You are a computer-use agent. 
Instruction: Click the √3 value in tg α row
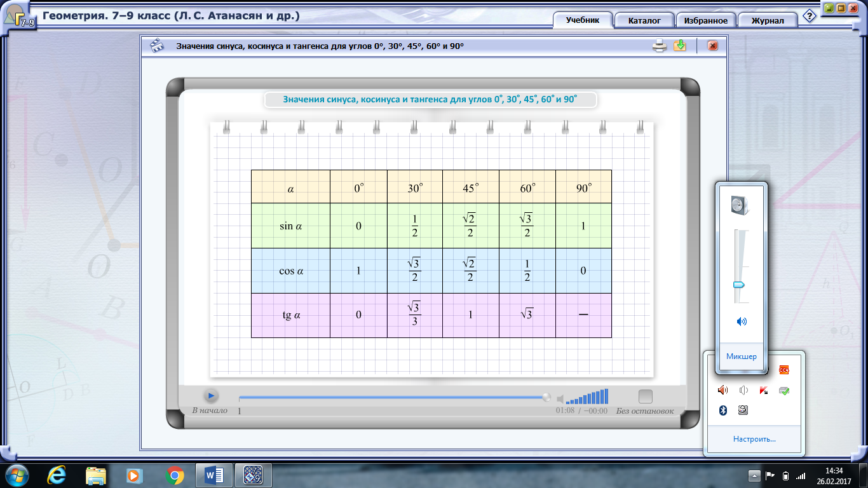(526, 314)
